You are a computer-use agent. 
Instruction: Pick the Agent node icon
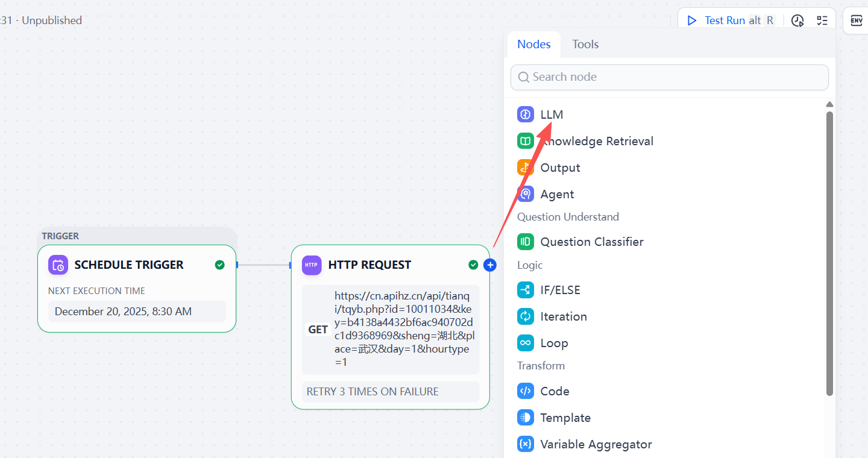pos(526,194)
